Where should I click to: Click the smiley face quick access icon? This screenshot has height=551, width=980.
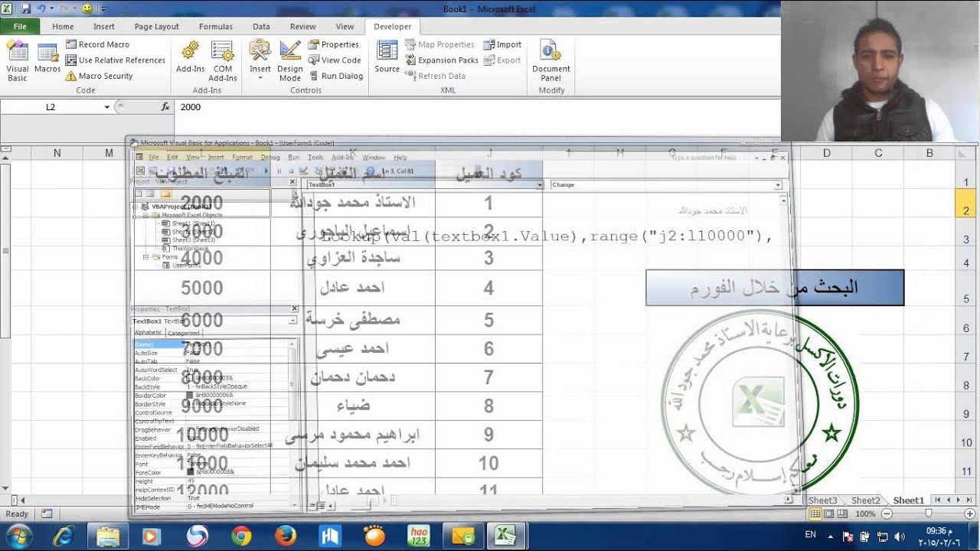(x=87, y=9)
